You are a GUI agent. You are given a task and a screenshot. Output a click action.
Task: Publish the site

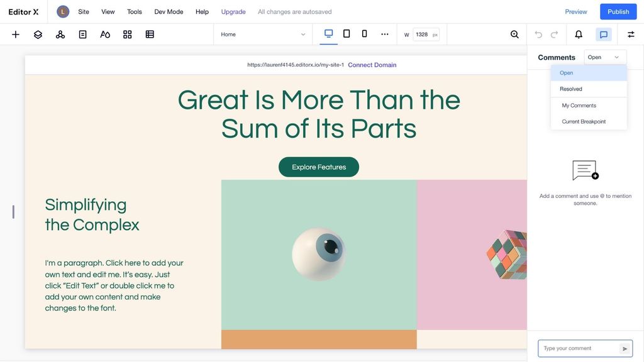coord(618,11)
